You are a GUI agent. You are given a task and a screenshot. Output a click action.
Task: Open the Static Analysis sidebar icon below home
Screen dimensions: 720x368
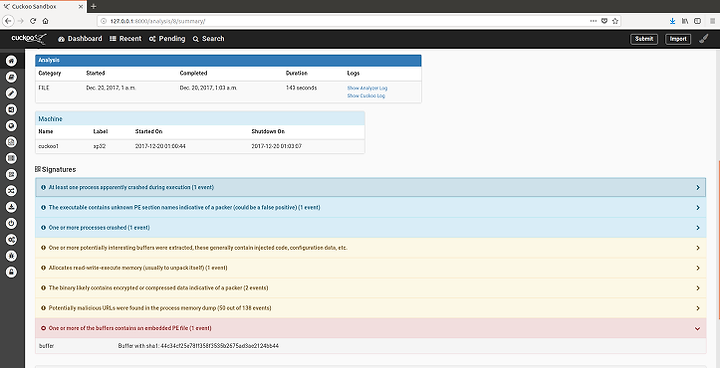pyautogui.click(x=11, y=77)
